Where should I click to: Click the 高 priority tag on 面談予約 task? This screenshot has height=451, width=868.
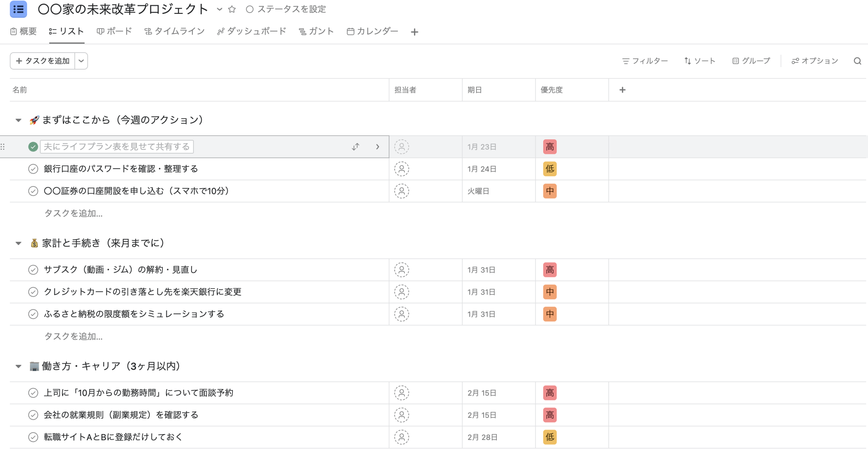(x=550, y=393)
